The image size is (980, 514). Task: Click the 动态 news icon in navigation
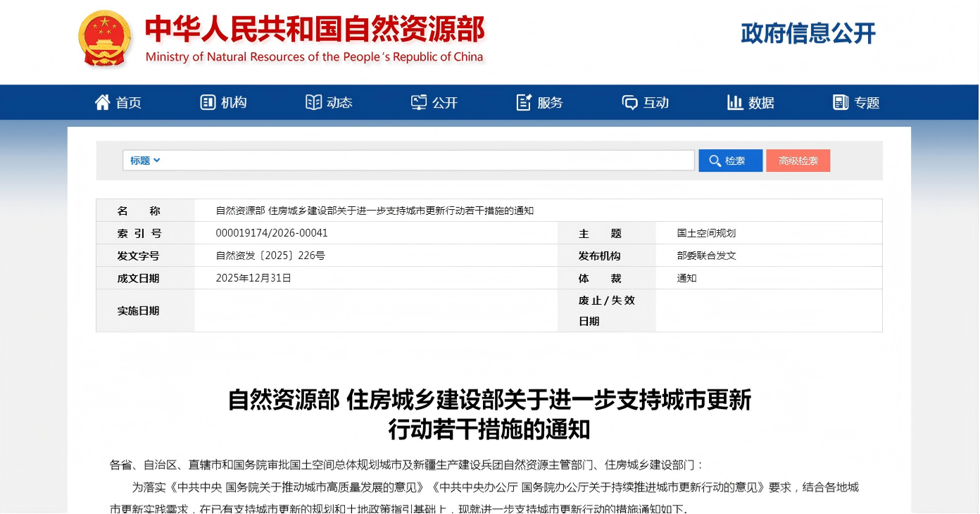pos(313,101)
